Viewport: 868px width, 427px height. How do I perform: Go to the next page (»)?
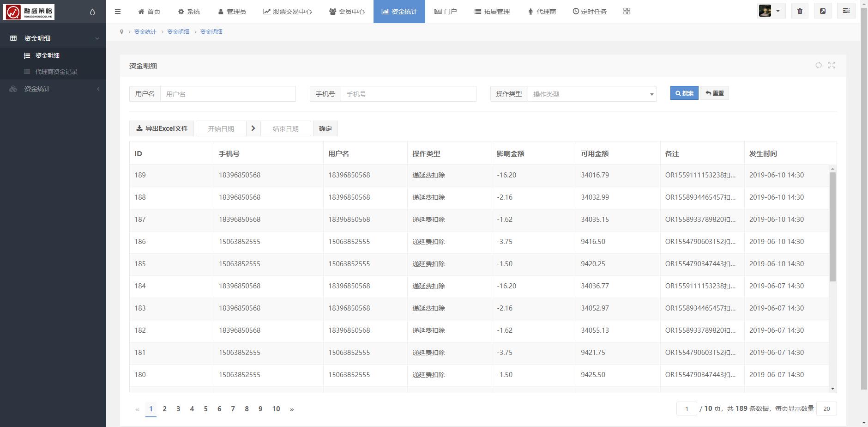[x=292, y=409]
